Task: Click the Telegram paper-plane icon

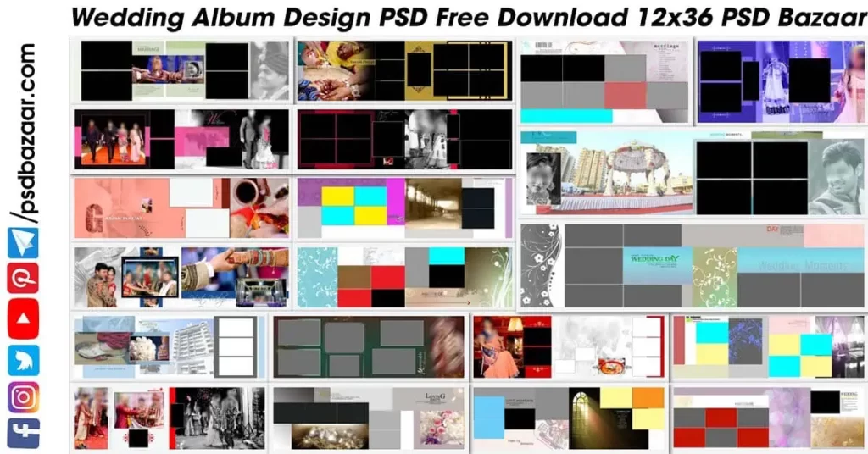Action: coord(23,243)
